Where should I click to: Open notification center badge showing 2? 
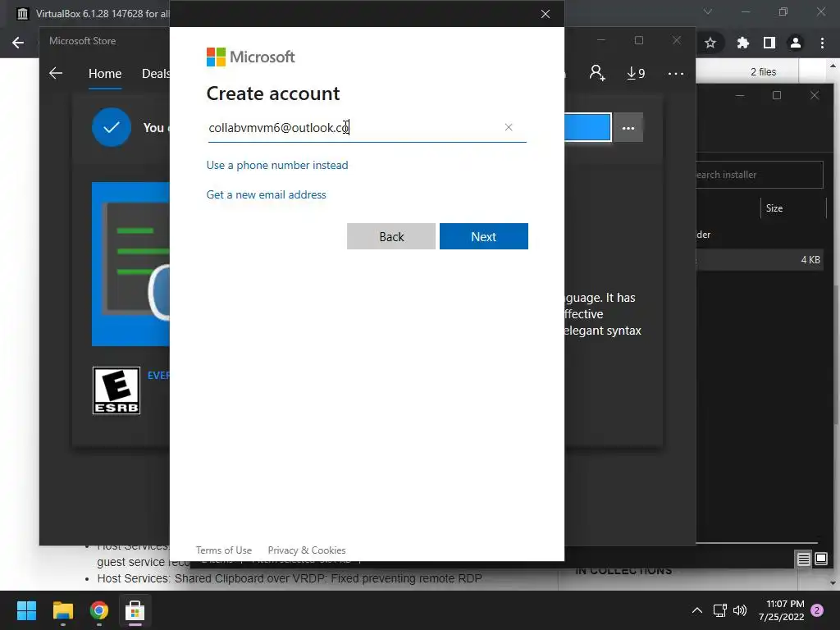tap(817, 610)
